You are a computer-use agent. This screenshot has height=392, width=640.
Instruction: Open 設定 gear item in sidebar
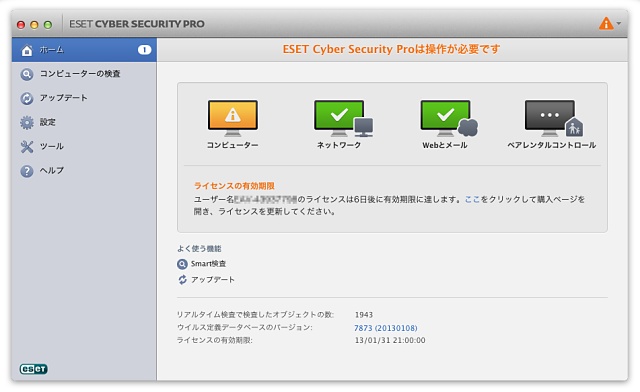tap(84, 122)
